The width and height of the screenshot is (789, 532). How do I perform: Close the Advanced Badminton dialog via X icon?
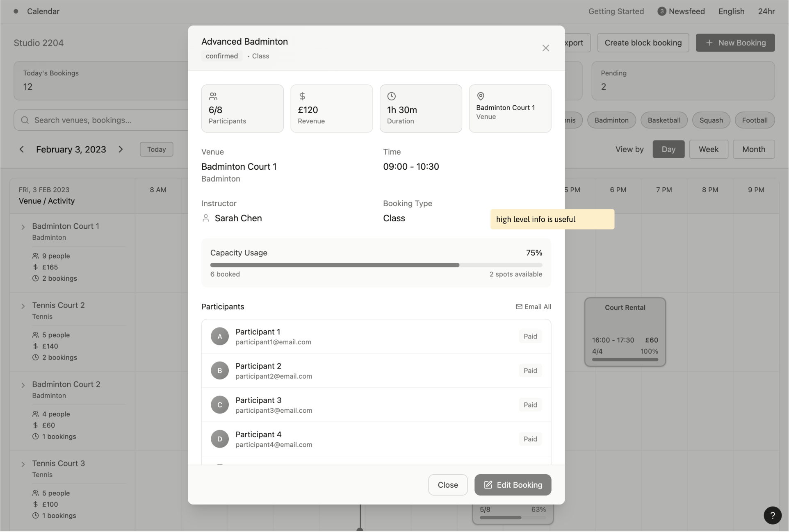[545, 48]
